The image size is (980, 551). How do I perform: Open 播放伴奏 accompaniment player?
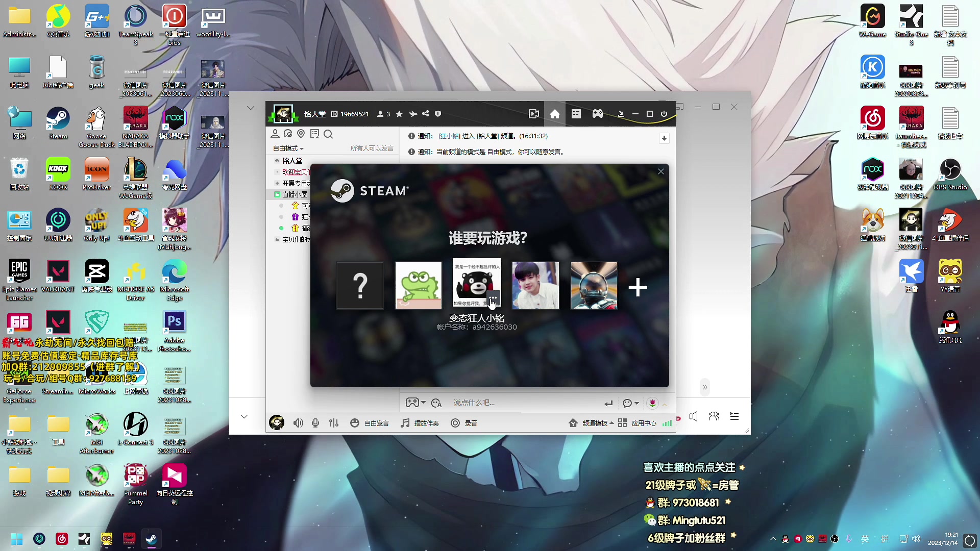pos(420,423)
